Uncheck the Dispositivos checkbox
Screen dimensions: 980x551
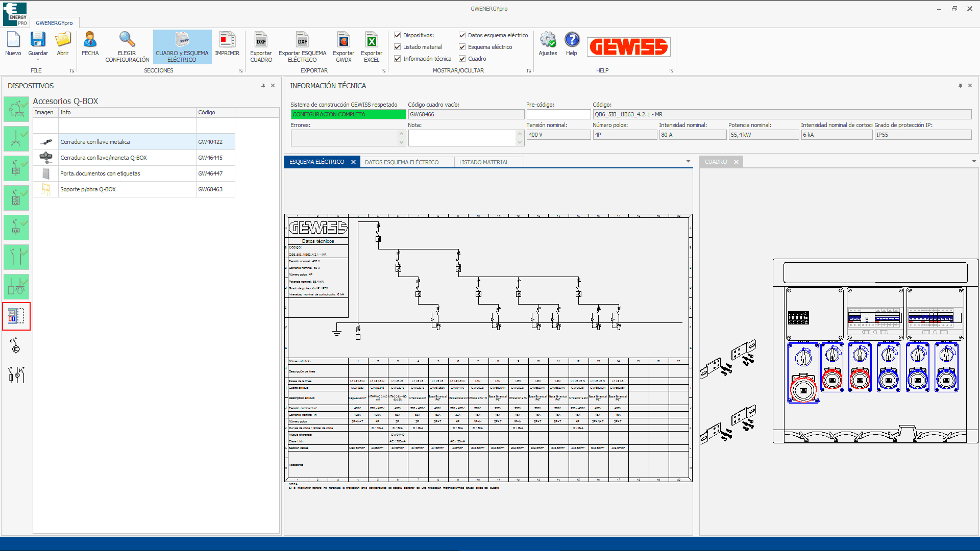point(398,35)
